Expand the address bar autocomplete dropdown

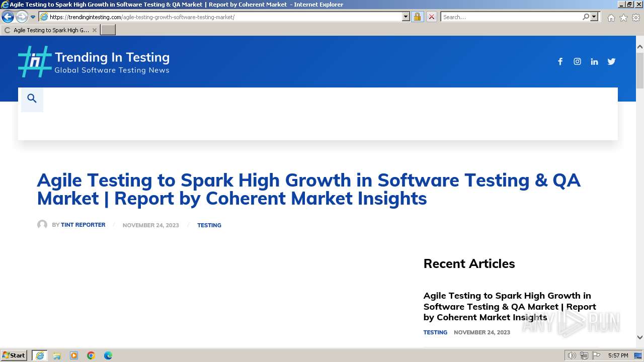coord(406,17)
